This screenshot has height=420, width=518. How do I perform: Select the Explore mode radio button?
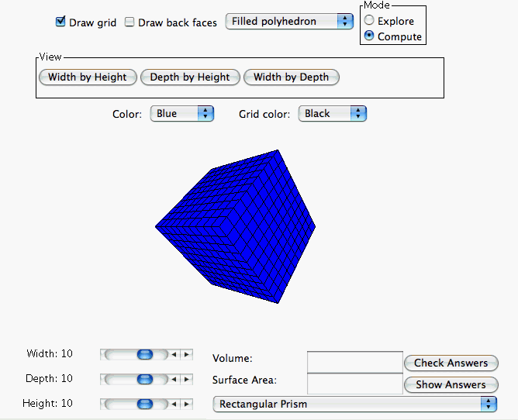369,21
